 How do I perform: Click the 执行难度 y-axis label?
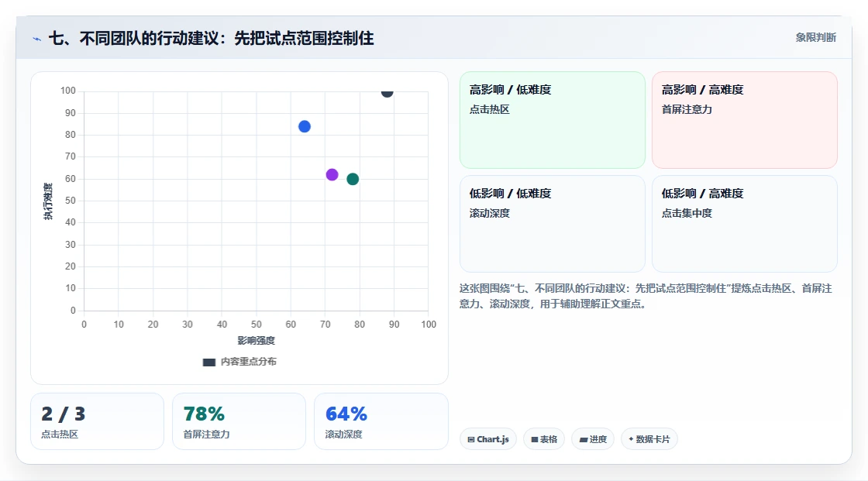click(x=48, y=201)
